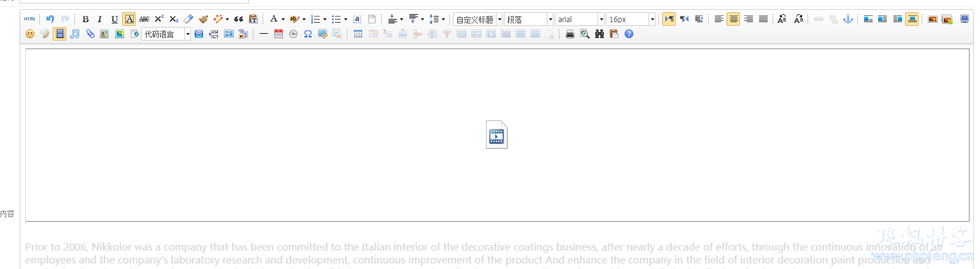
Task: Insert a blockquote with the quotes icon
Action: click(239, 19)
